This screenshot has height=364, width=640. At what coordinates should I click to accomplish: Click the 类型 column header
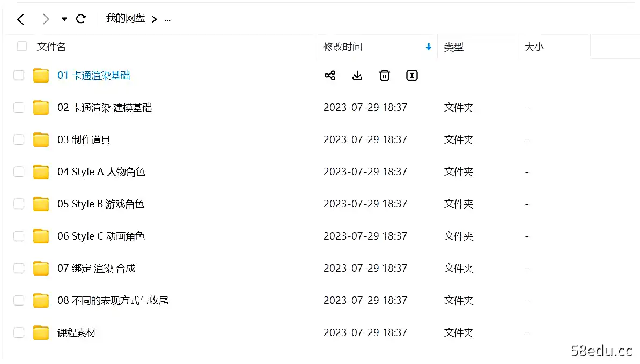454,47
